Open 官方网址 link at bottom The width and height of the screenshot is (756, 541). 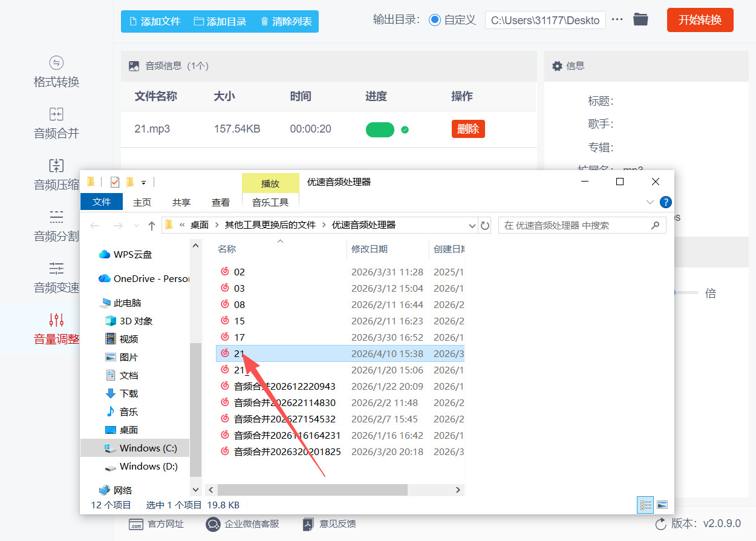(157, 524)
